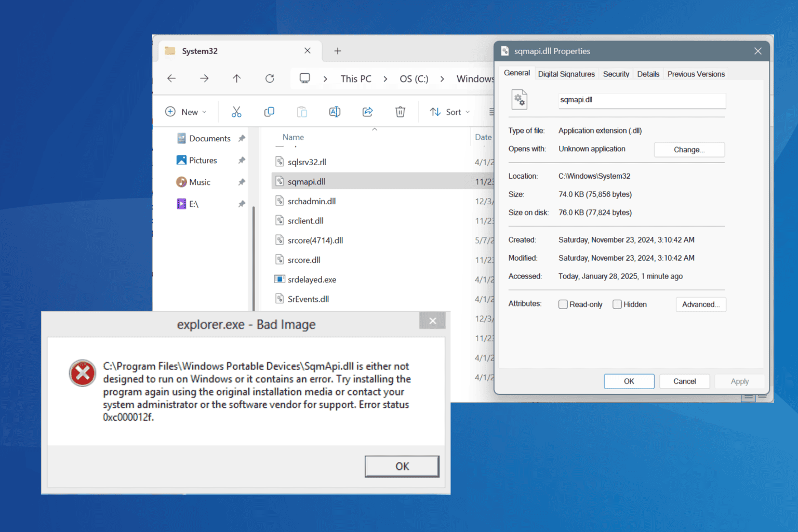Click the Paste toolbar icon
Image resolution: width=798 pixels, height=532 pixels.
(302, 112)
